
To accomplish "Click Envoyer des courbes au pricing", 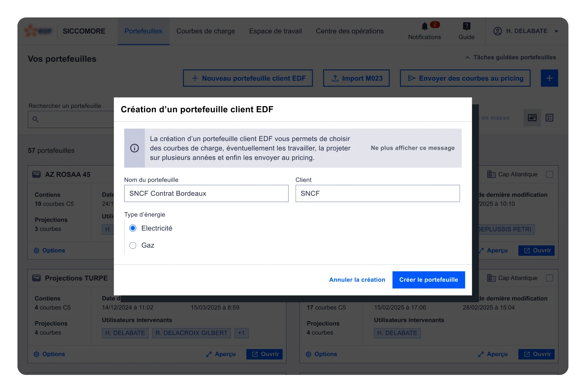I will click(x=465, y=78).
